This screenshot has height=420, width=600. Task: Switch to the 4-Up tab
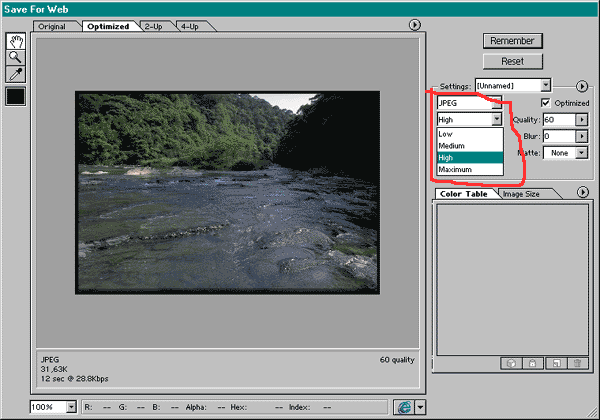point(188,26)
